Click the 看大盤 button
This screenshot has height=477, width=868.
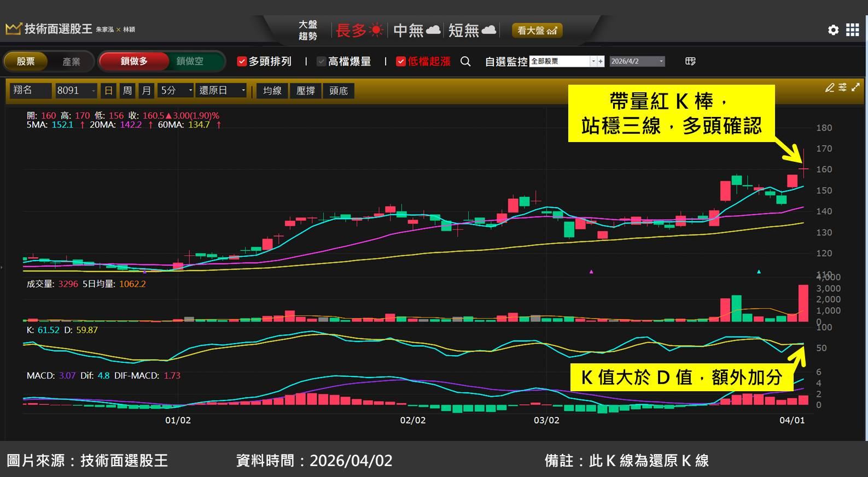click(x=537, y=31)
